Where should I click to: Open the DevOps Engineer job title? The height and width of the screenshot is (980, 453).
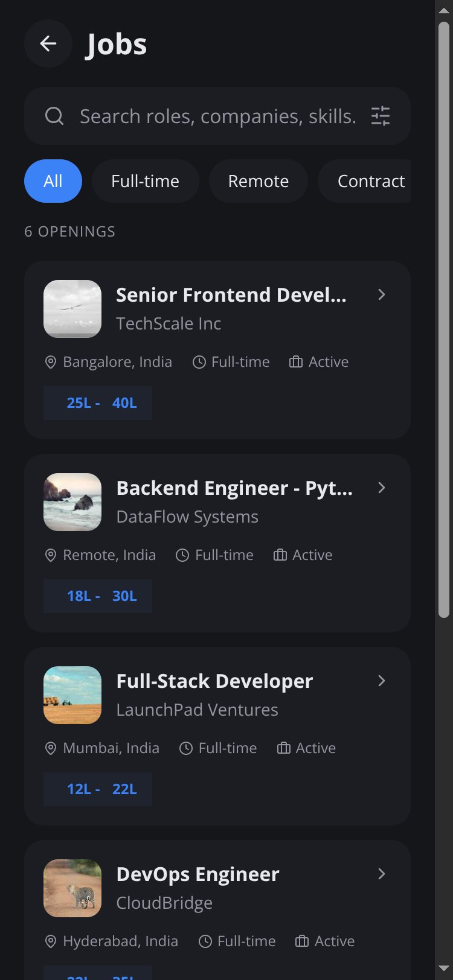pos(198,874)
